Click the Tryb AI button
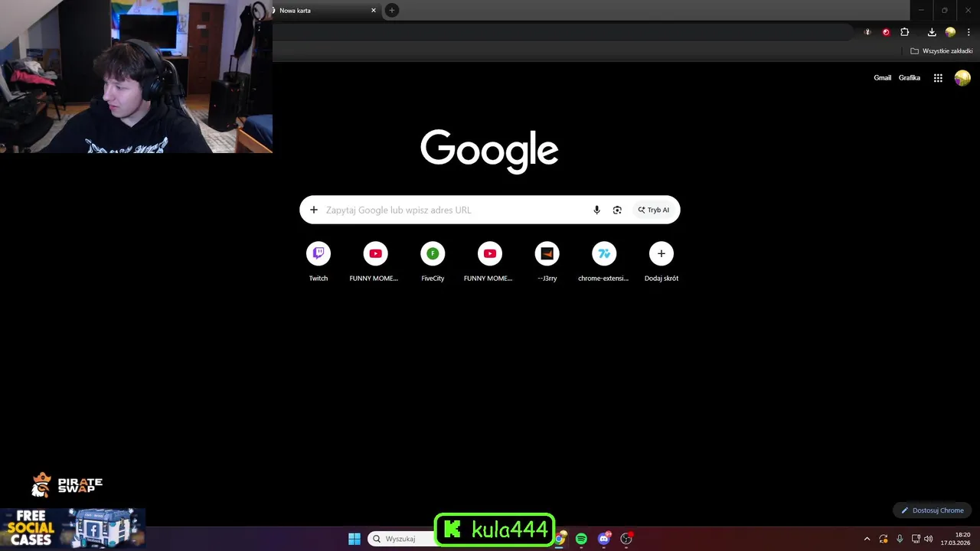Viewport: 980px width, 551px height. pyautogui.click(x=654, y=210)
